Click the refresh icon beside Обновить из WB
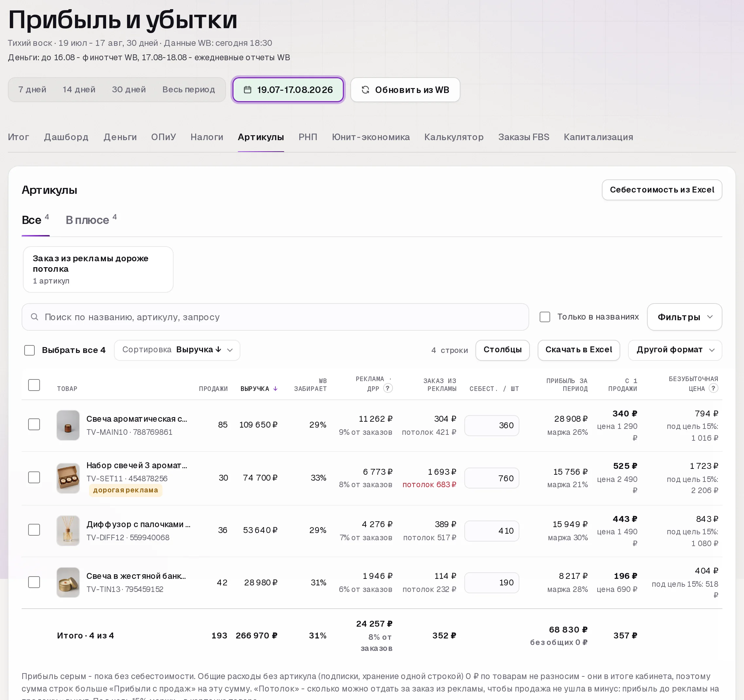 (x=365, y=90)
